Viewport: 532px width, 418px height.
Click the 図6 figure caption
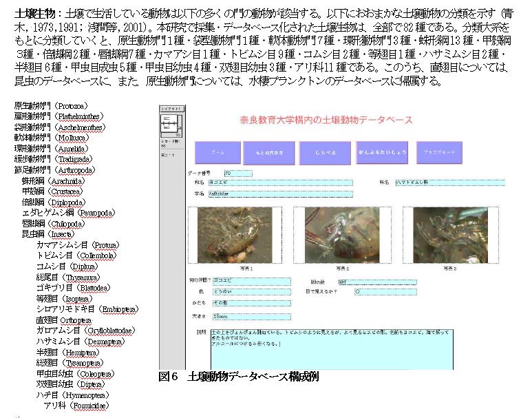(238, 377)
